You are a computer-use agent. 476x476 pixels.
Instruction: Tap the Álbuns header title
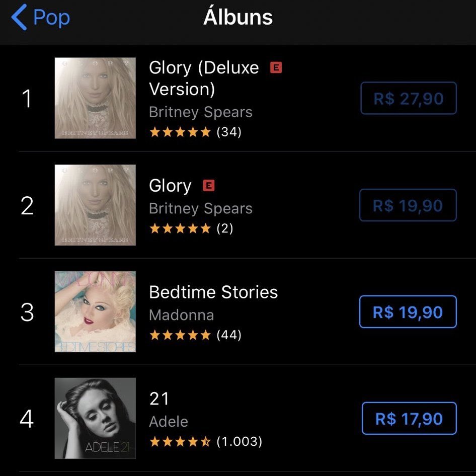pos(238,18)
